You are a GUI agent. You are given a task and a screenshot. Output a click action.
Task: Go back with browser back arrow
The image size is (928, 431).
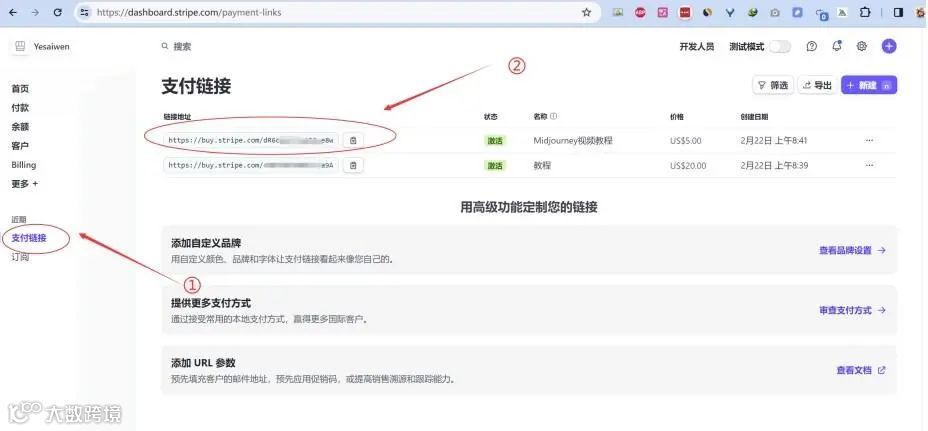(x=12, y=12)
